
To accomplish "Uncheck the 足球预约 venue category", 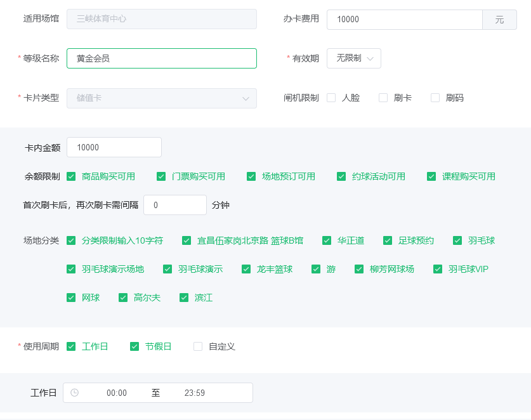I will [388, 240].
